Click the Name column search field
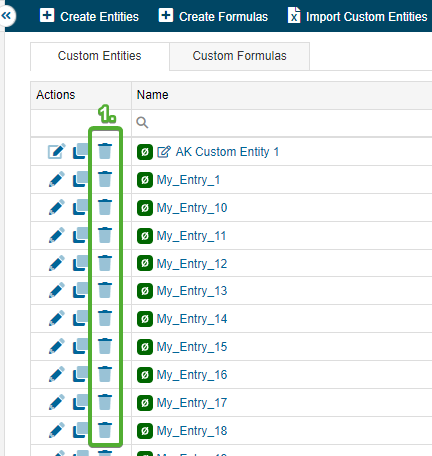The image size is (432, 456). (283, 123)
